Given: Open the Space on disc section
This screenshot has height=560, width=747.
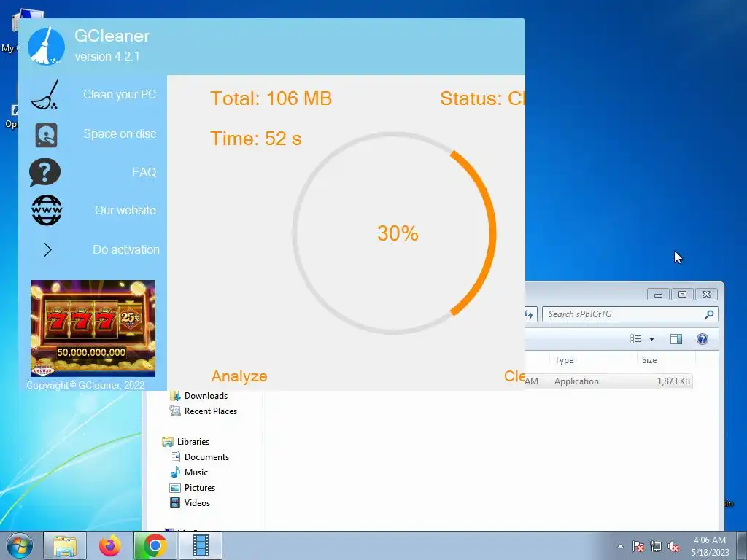Looking at the screenshot, I should [120, 134].
